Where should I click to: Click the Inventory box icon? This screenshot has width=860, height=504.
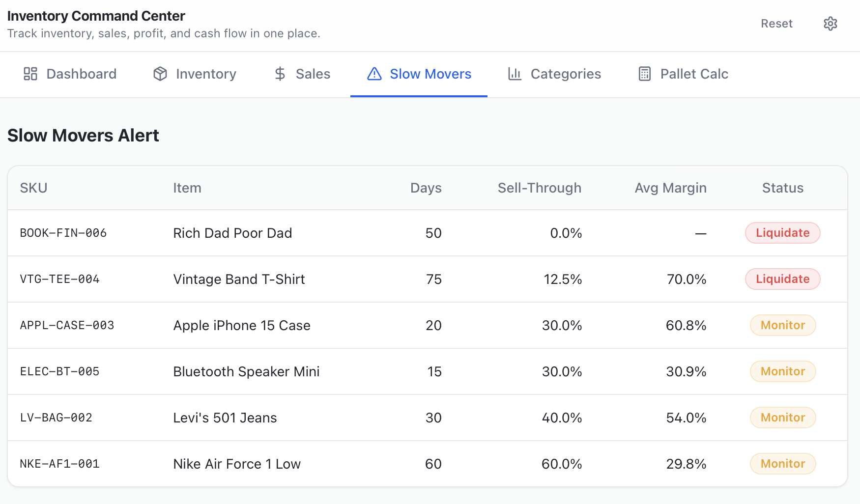pyautogui.click(x=160, y=74)
